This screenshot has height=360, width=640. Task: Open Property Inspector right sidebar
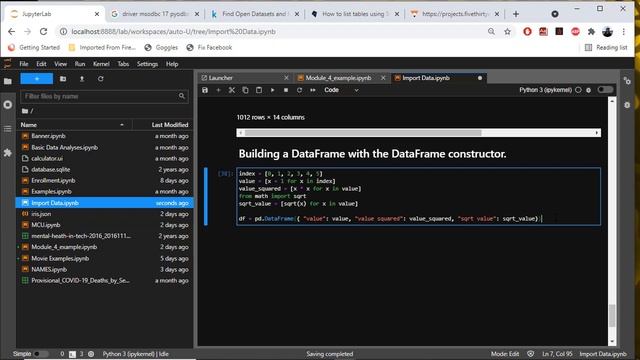(627, 81)
